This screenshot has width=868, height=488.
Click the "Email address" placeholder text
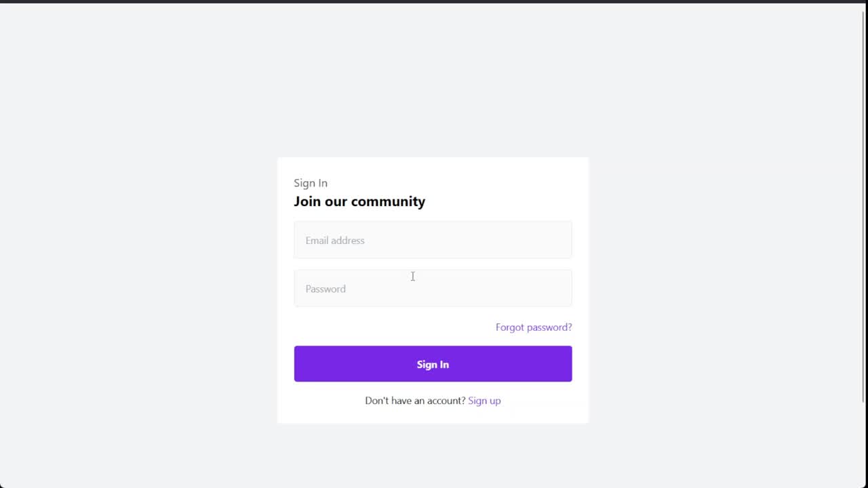point(335,241)
